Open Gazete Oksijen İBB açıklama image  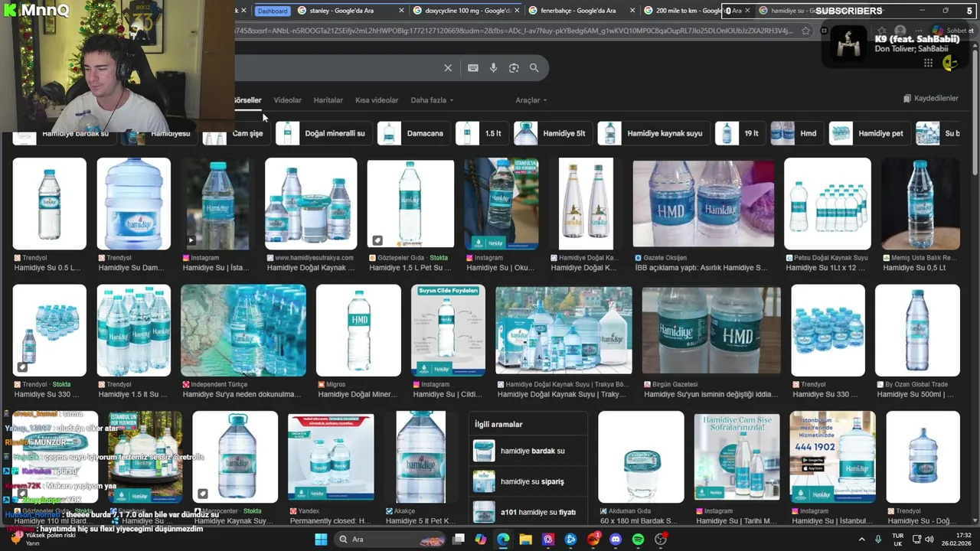(x=703, y=204)
